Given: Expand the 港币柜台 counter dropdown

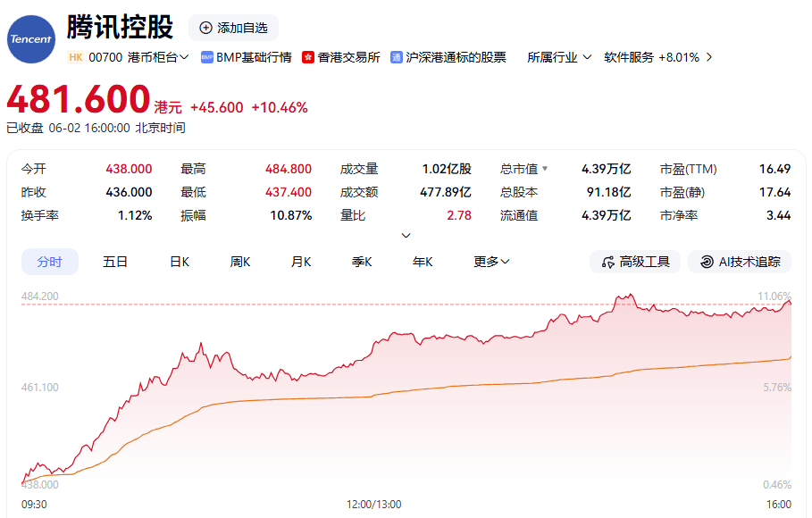Looking at the screenshot, I should (158, 57).
